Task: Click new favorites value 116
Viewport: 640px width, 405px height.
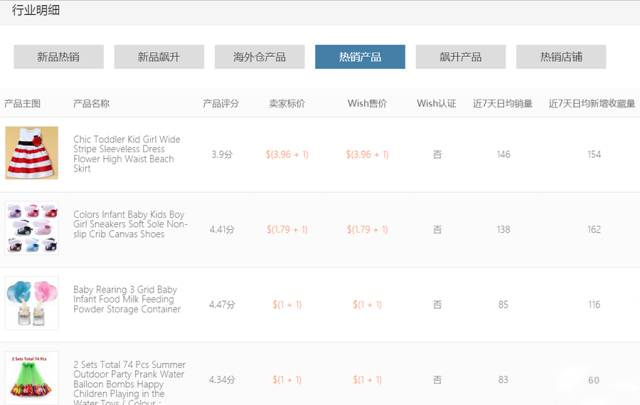Action: coord(594,305)
